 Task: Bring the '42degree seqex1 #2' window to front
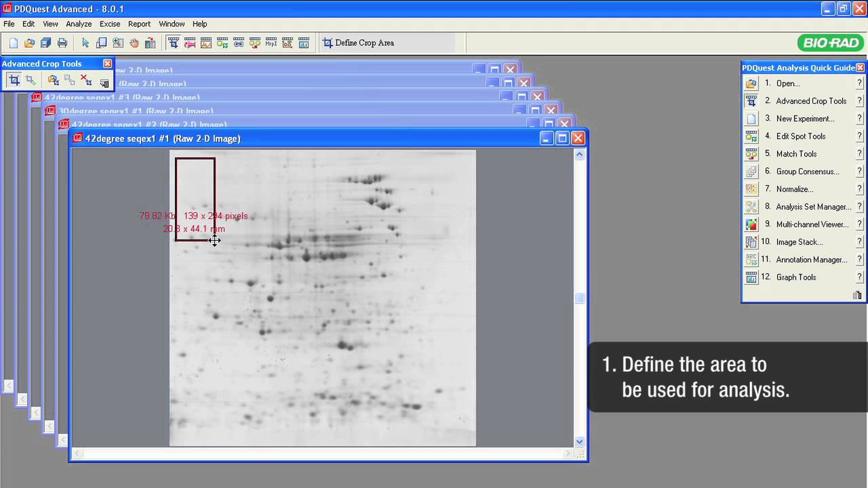click(x=149, y=125)
